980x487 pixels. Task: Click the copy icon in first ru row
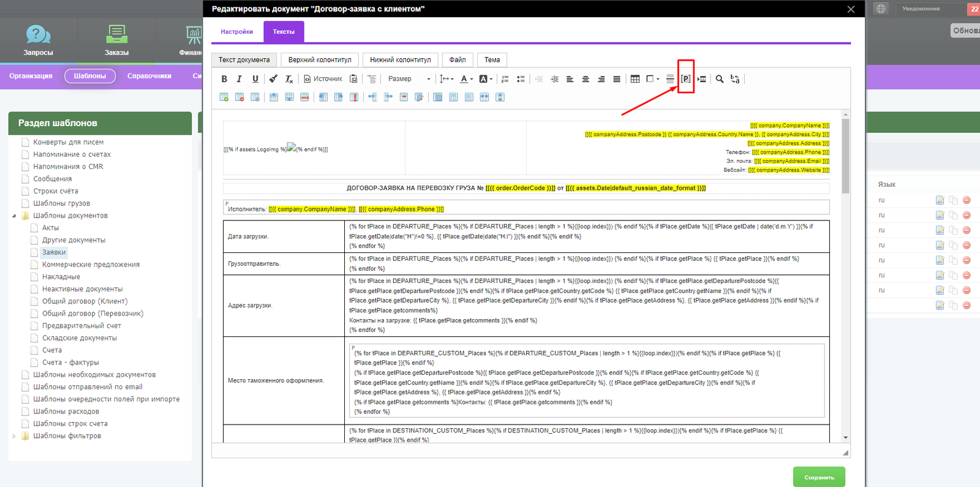click(x=953, y=200)
